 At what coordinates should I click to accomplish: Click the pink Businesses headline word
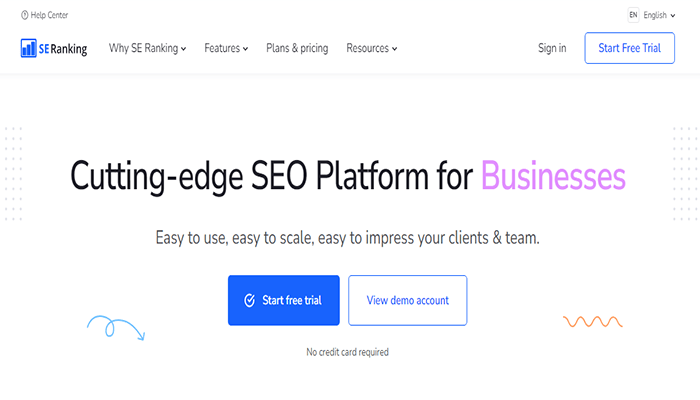(553, 176)
